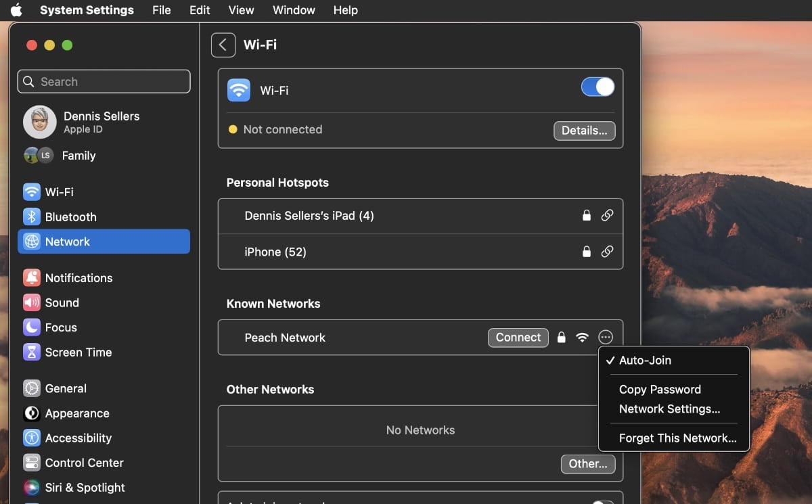Toggle Auto-Join for Peach Network
This screenshot has width=812, height=504.
[x=645, y=360]
